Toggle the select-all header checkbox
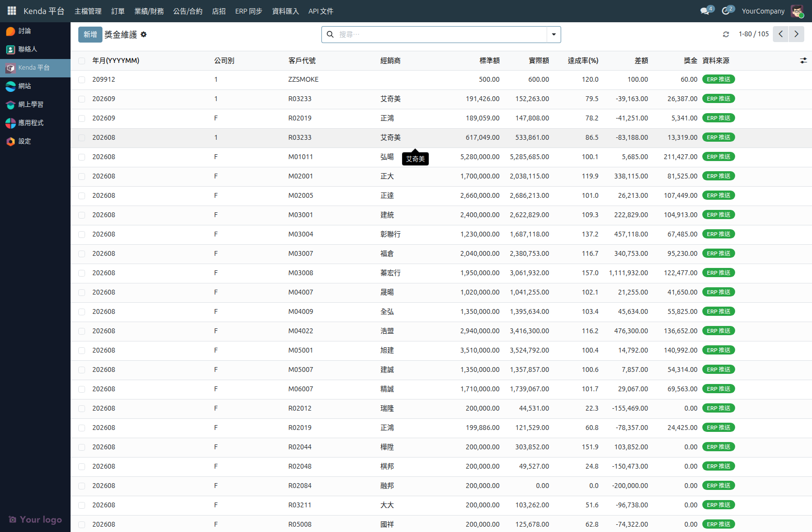 pos(82,61)
